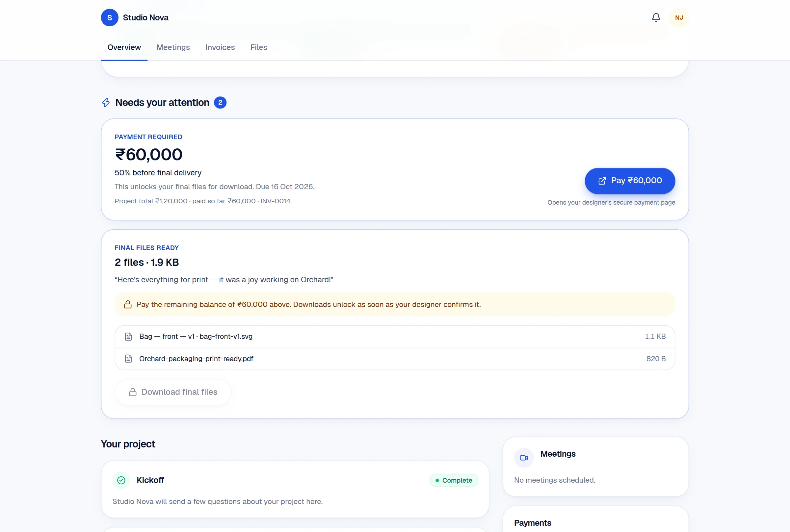The height and width of the screenshot is (532, 790).
Task: Click the lock icon in balance warning
Action: (x=128, y=304)
